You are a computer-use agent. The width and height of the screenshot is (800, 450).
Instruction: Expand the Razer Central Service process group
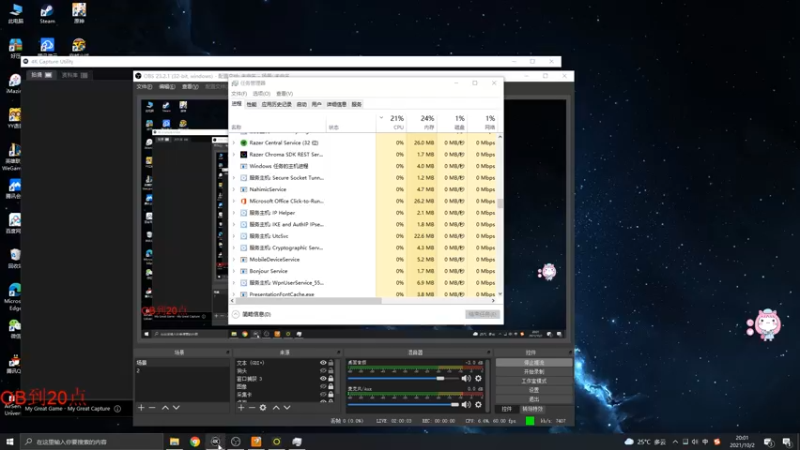[234, 143]
